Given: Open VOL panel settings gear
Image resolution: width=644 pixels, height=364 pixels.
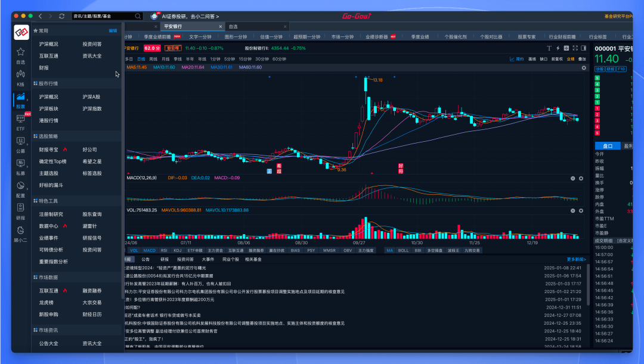Looking at the screenshot, I should (581, 210).
